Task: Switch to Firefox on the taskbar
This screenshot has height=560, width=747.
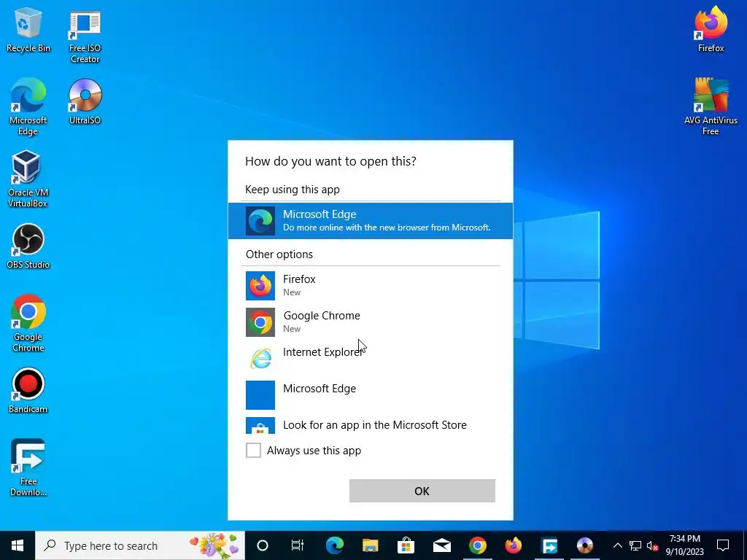Action: click(513, 545)
